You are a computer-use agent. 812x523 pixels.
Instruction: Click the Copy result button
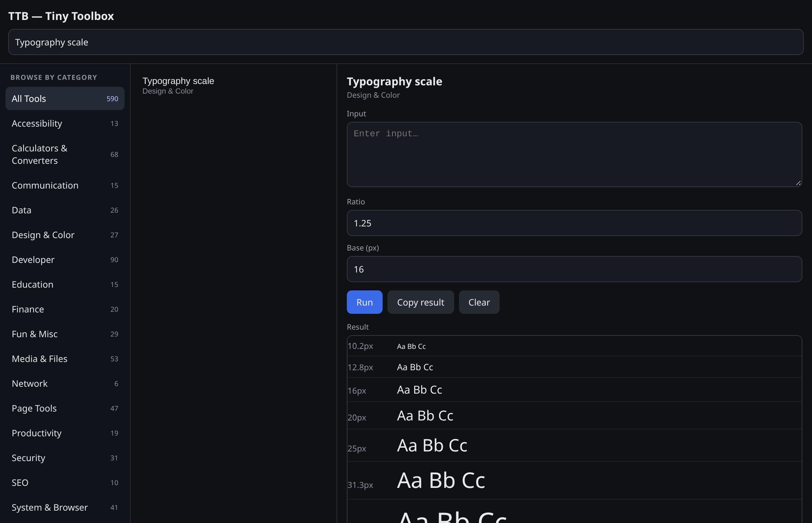pyautogui.click(x=420, y=302)
